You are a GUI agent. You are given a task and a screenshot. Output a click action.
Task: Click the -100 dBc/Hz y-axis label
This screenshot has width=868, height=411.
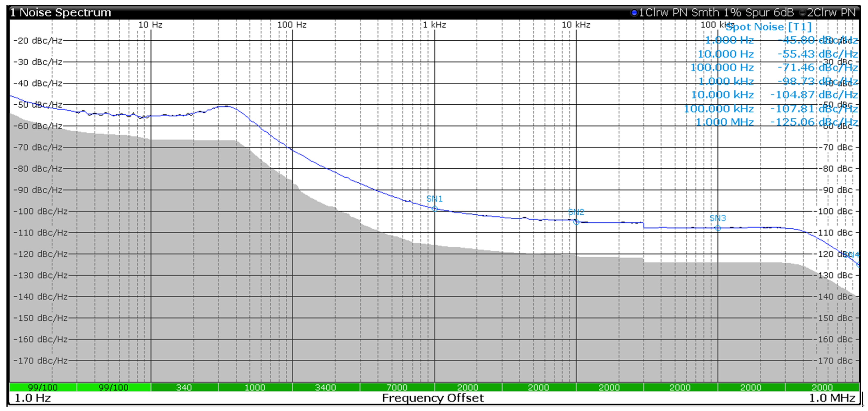(x=40, y=211)
